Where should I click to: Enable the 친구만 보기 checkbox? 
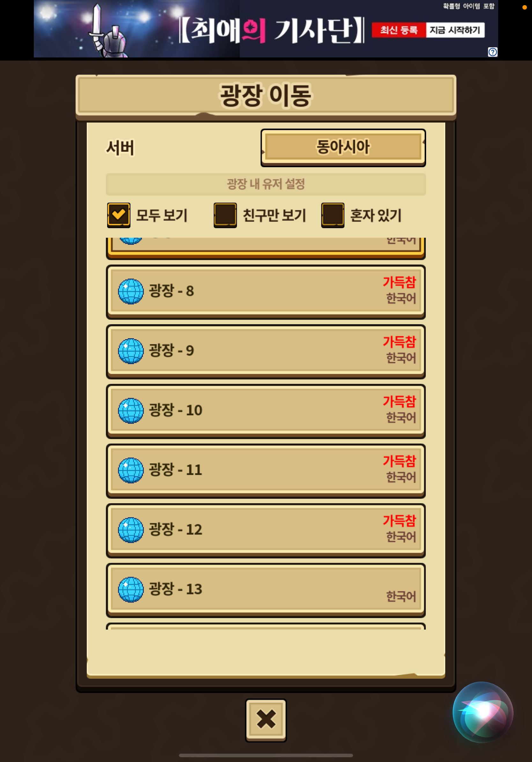[x=225, y=215]
